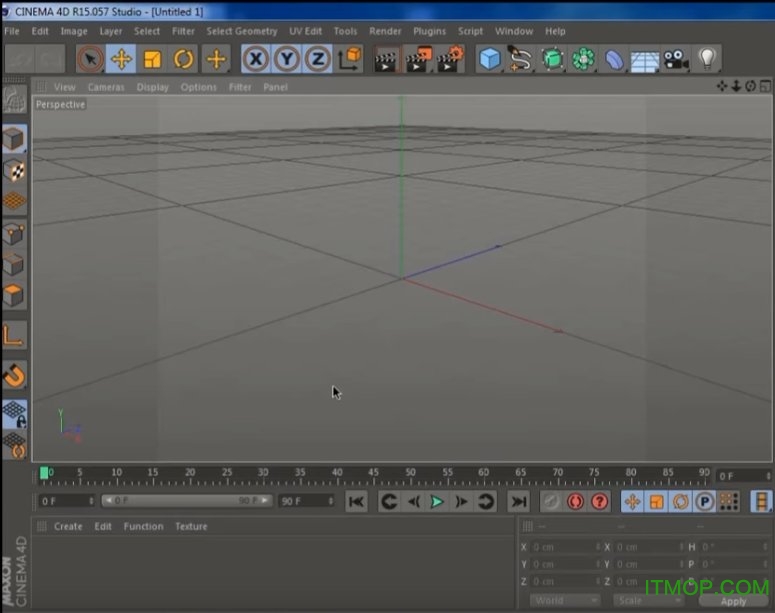The image size is (775, 613).
Task: Open the File menu
Action: pos(11,31)
